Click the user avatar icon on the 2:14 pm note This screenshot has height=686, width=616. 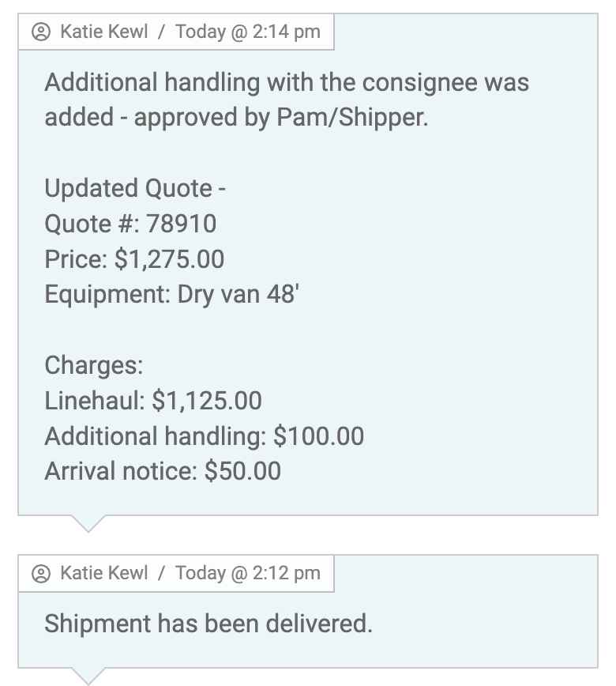(40, 32)
